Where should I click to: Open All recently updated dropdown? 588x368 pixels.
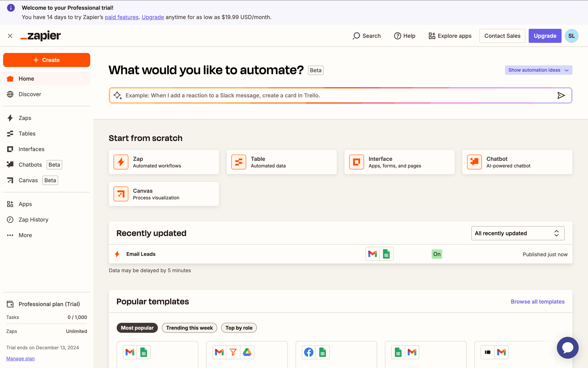(x=518, y=233)
